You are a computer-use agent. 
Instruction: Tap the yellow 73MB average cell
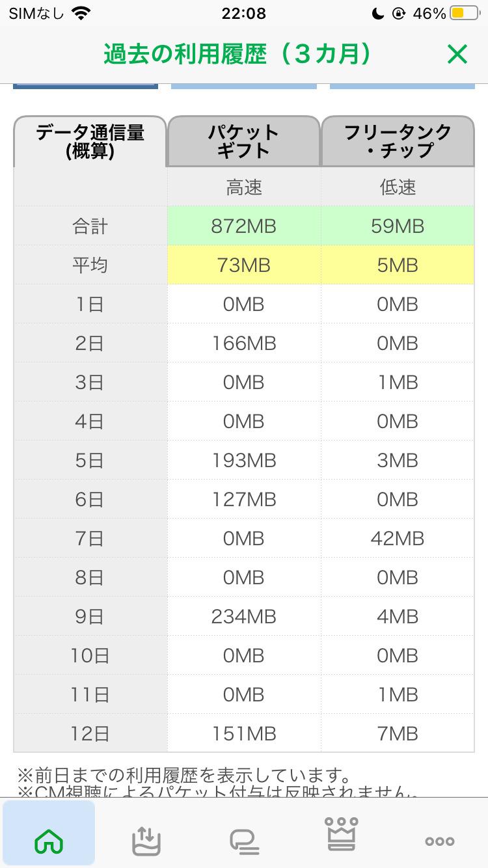(x=244, y=265)
